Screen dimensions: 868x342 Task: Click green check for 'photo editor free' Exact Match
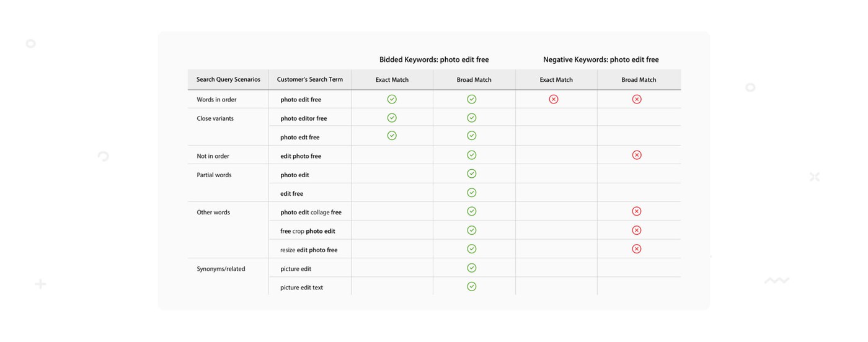392,118
